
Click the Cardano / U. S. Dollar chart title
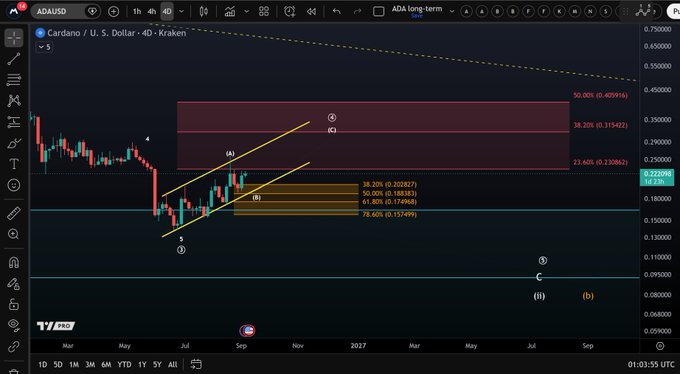(117, 33)
